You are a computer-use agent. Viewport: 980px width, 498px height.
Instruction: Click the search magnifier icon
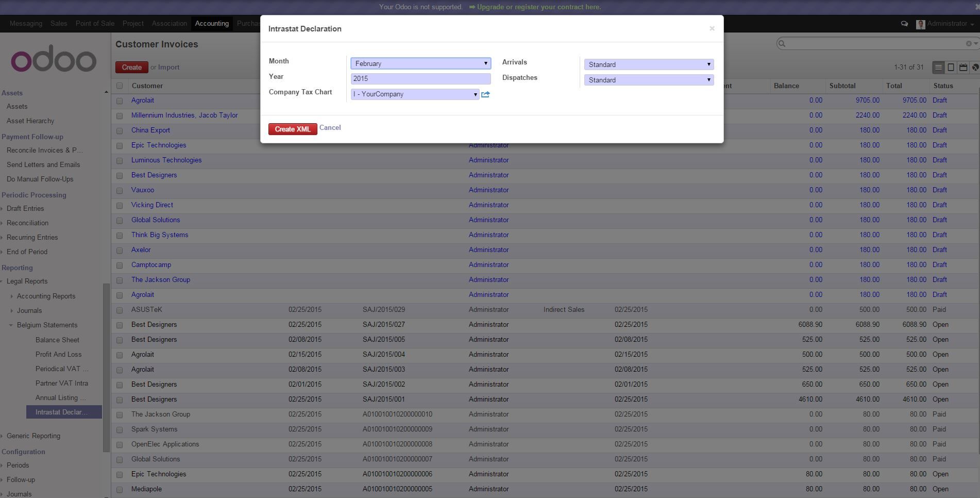(782, 44)
